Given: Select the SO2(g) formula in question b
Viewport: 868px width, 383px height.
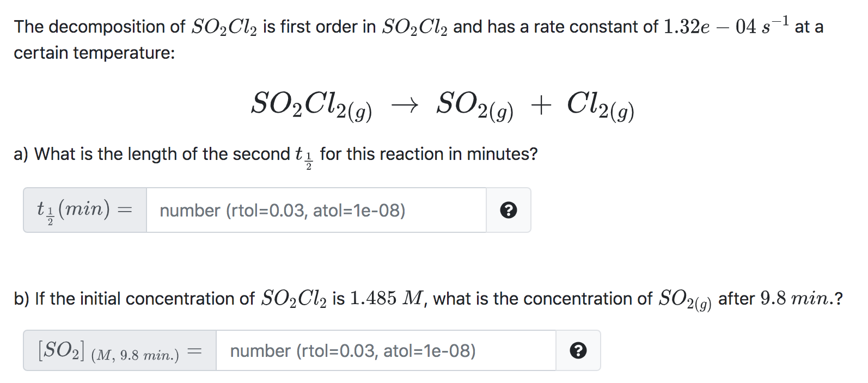Looking at the screenshot, I should [x=684, y=300].
